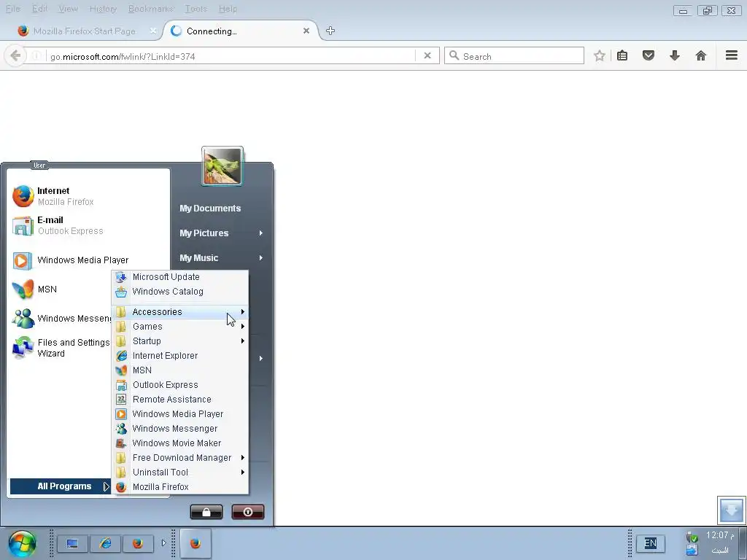
Task: Expand quick launch overflow arrow
Action: (163, 542)
